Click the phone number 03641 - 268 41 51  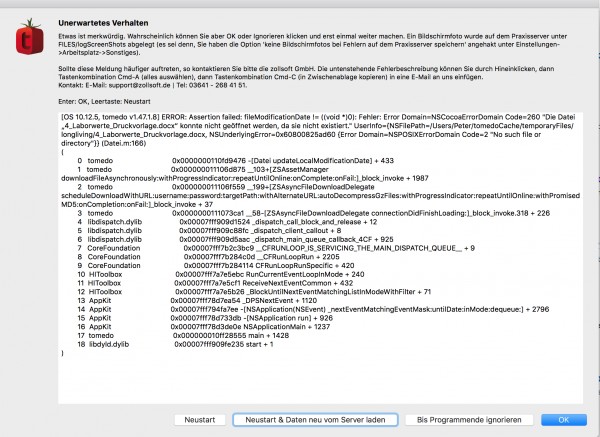[x=218, y=85]
